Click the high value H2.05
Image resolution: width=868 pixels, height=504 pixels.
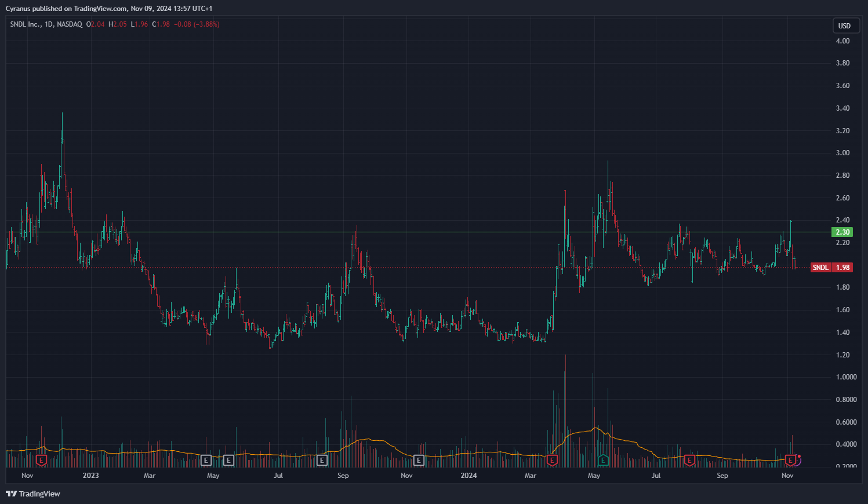[x=118, y=24]
